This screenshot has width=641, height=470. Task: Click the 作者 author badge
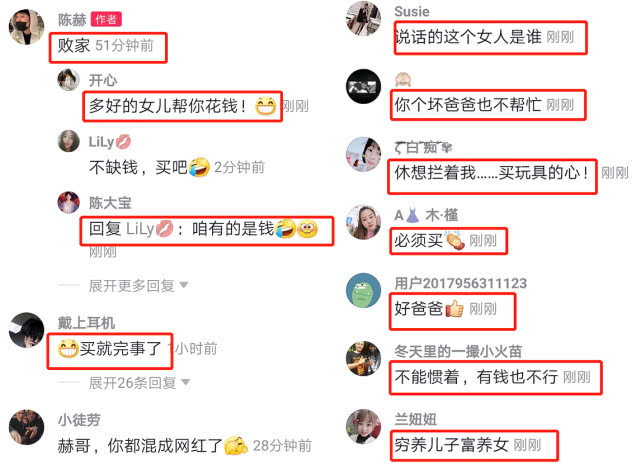point(106,19)
